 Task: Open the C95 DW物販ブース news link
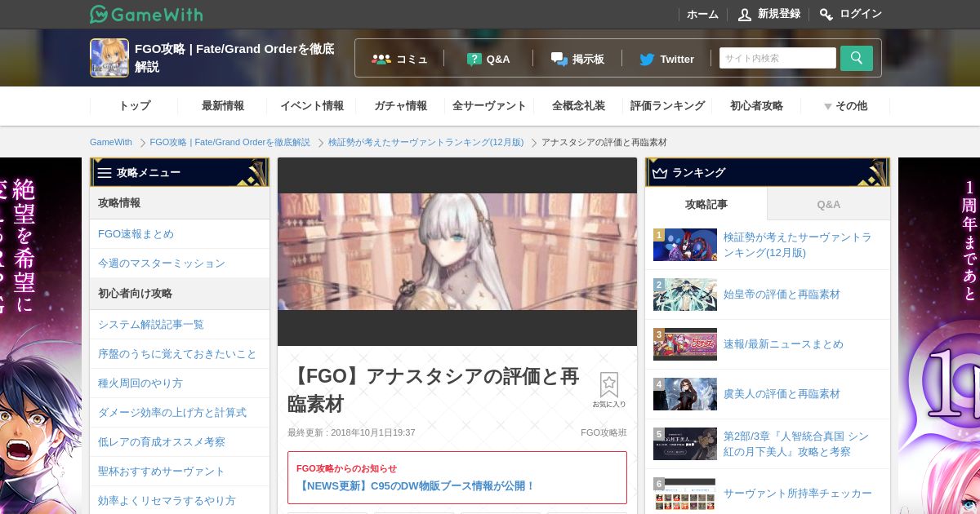coord(416,485)
